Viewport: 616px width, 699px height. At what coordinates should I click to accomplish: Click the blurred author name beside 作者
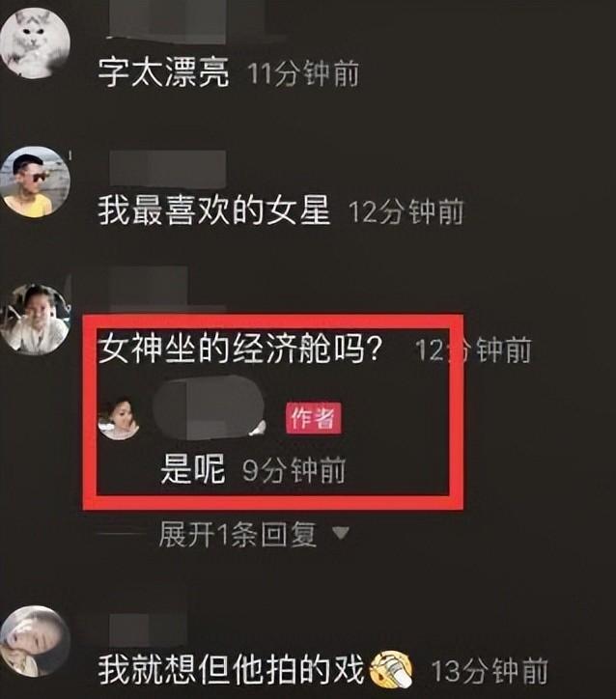click(x=210, y=408)
